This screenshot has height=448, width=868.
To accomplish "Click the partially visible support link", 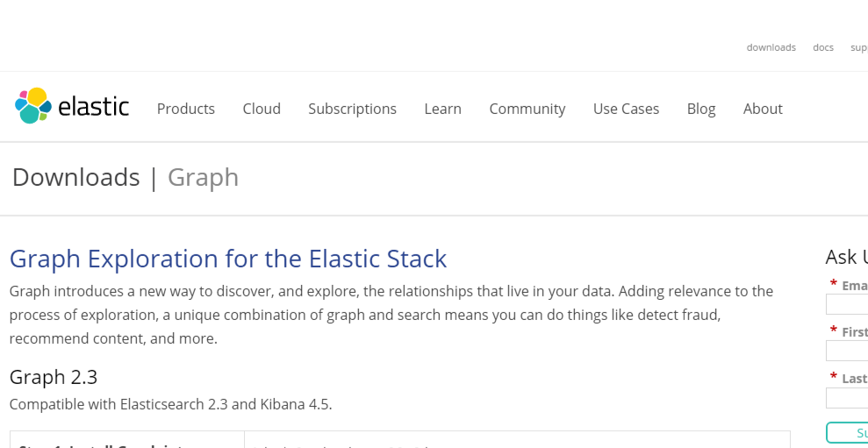I will pos(858,47).
